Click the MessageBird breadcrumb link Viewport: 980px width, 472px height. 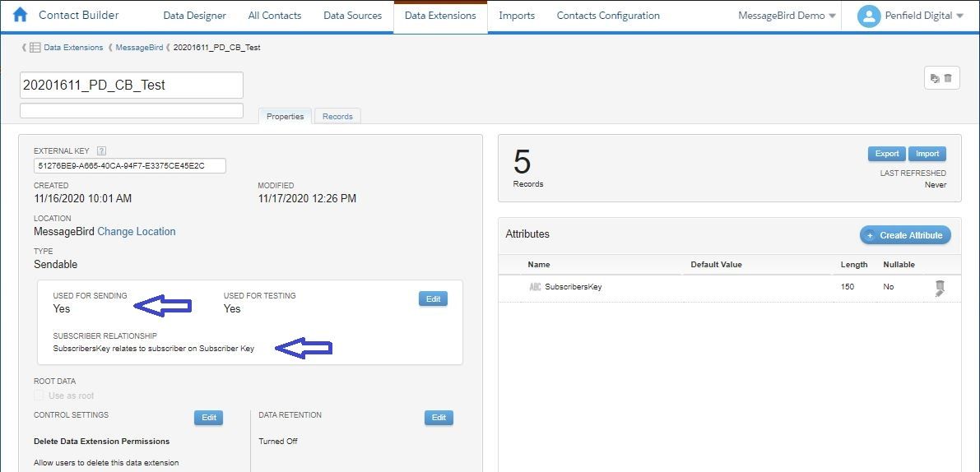[139, 48]
